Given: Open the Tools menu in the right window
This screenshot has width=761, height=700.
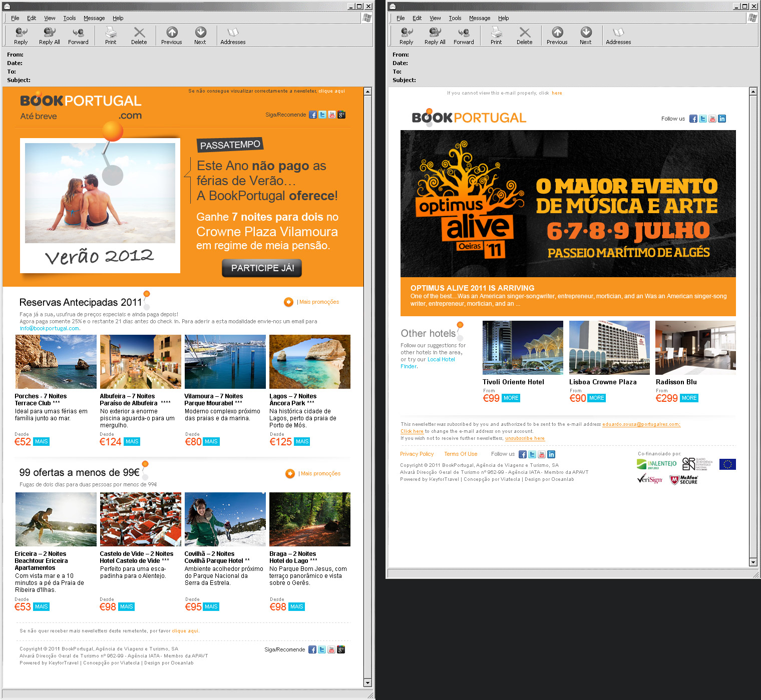Looking at the screenshot, I should point(455,18).
